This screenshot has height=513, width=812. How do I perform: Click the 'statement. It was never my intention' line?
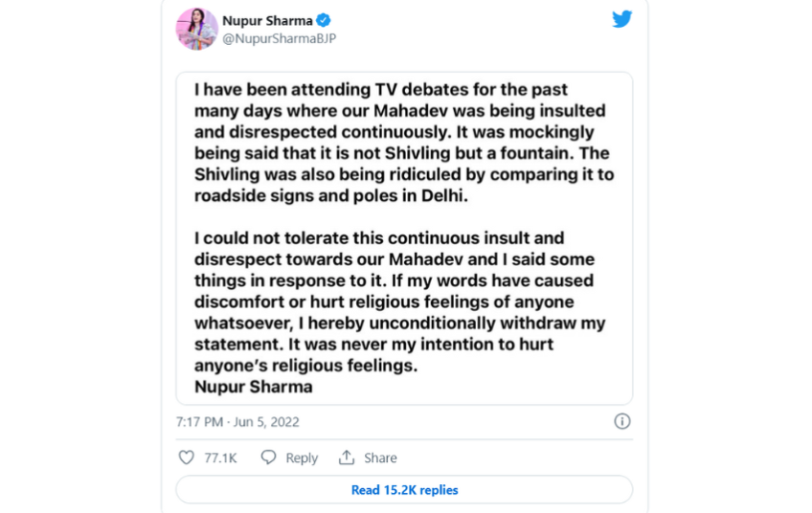coord(373,345)
